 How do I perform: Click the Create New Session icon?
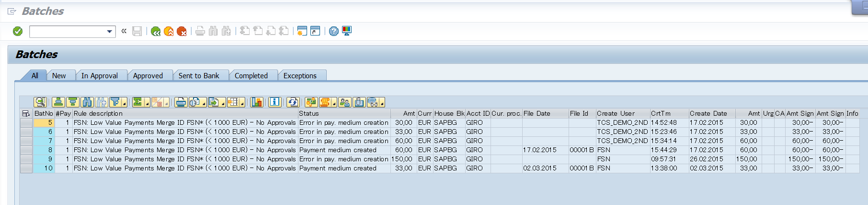click(x=302, y=31)
